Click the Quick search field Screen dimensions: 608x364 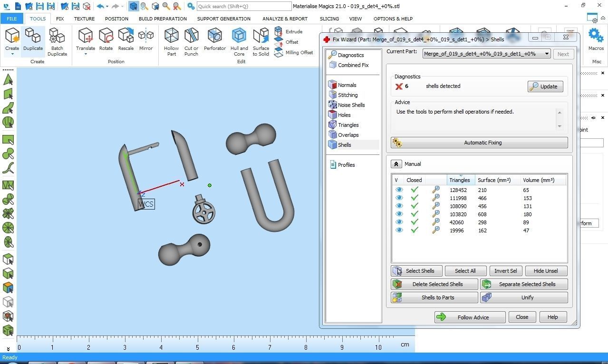pos(244,6)
